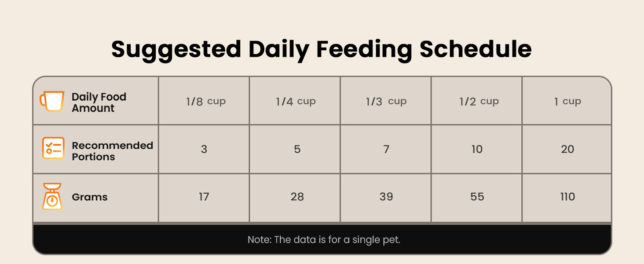Click the orange measuring cup icon
Screen dimensions: 644x264
tap(52, 102)
